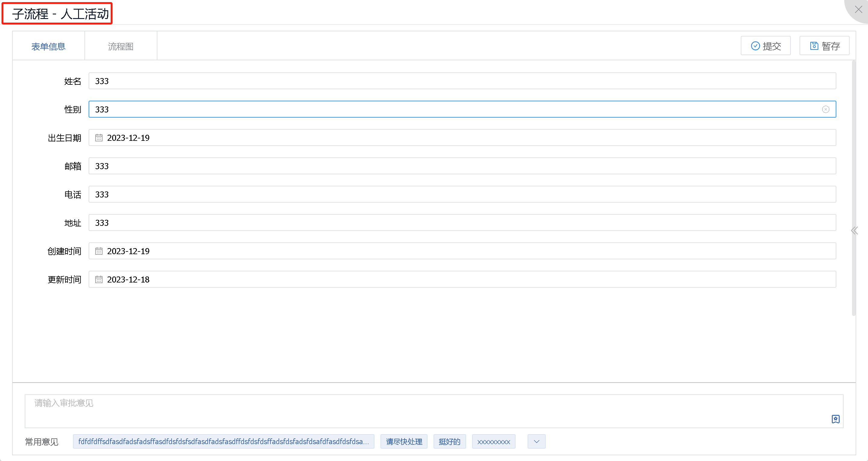Insert the xxxxxxxxx common opinion tag

tap(493, 441)
